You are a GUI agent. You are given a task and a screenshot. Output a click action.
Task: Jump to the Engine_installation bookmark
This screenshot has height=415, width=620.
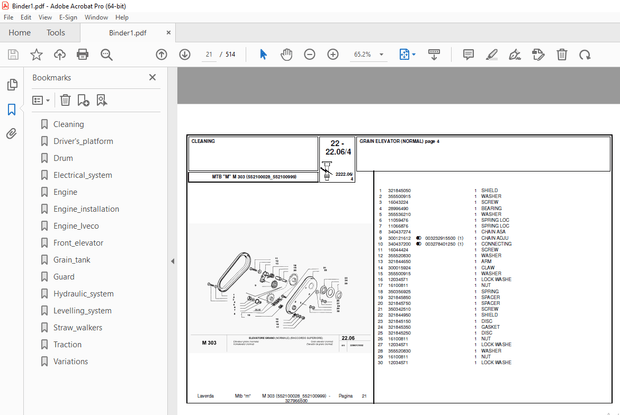86,209
